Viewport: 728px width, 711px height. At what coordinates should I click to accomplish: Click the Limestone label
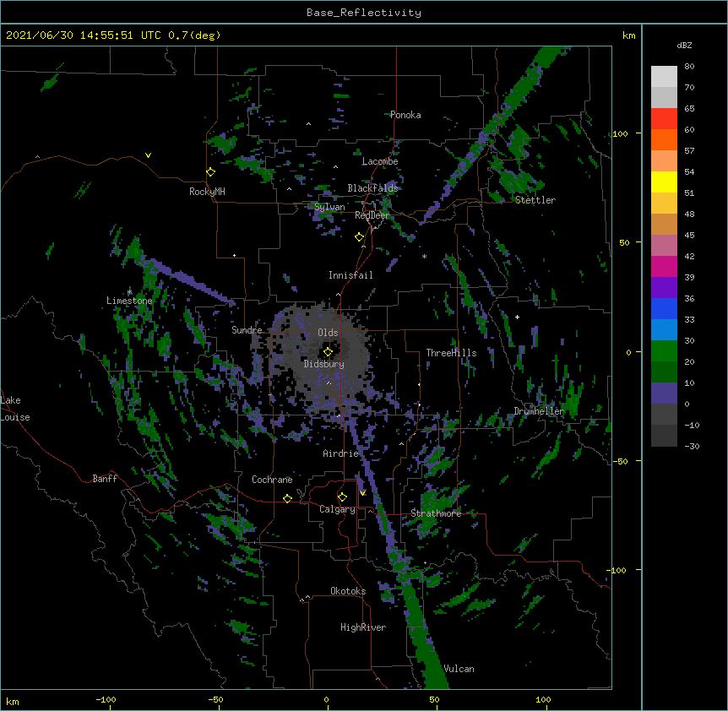pos(129,301)
